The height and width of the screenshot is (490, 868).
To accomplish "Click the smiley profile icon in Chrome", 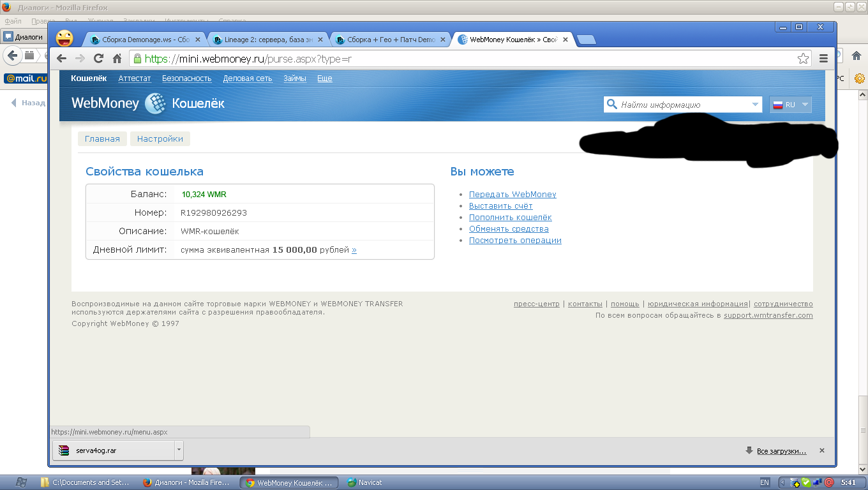I will pyautogui.click(x=64, y=38).
